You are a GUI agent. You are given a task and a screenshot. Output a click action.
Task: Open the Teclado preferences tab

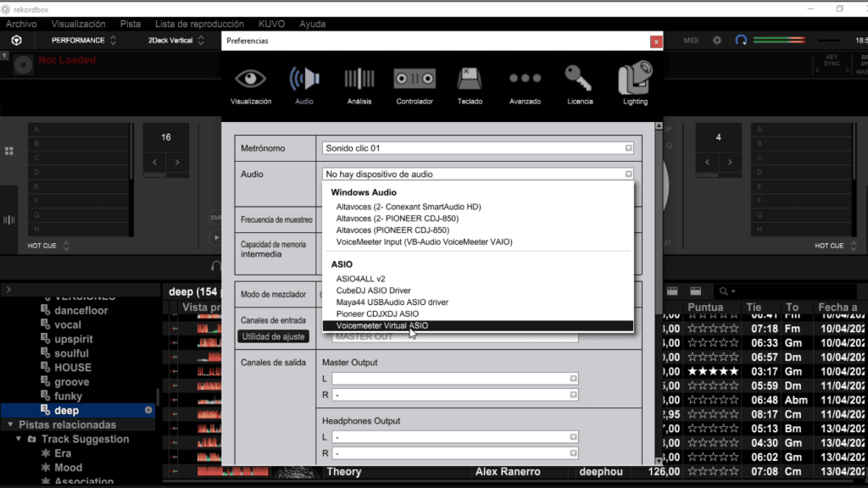point(470,86)
